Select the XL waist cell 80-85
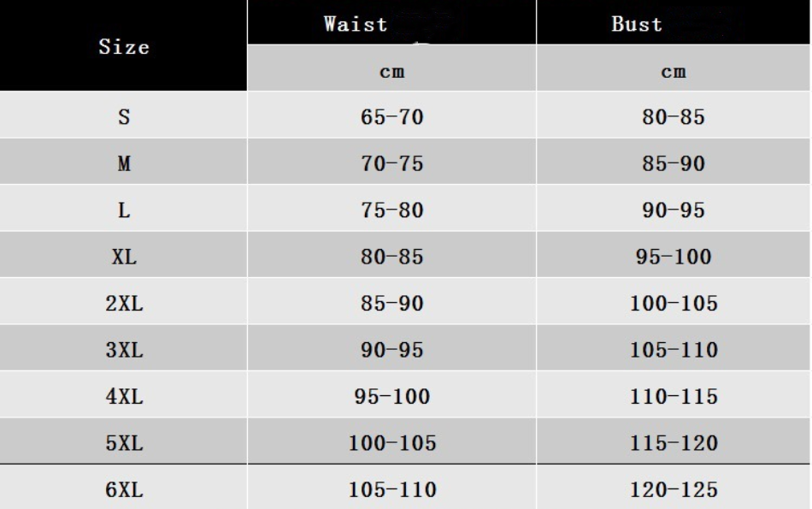 392,257
